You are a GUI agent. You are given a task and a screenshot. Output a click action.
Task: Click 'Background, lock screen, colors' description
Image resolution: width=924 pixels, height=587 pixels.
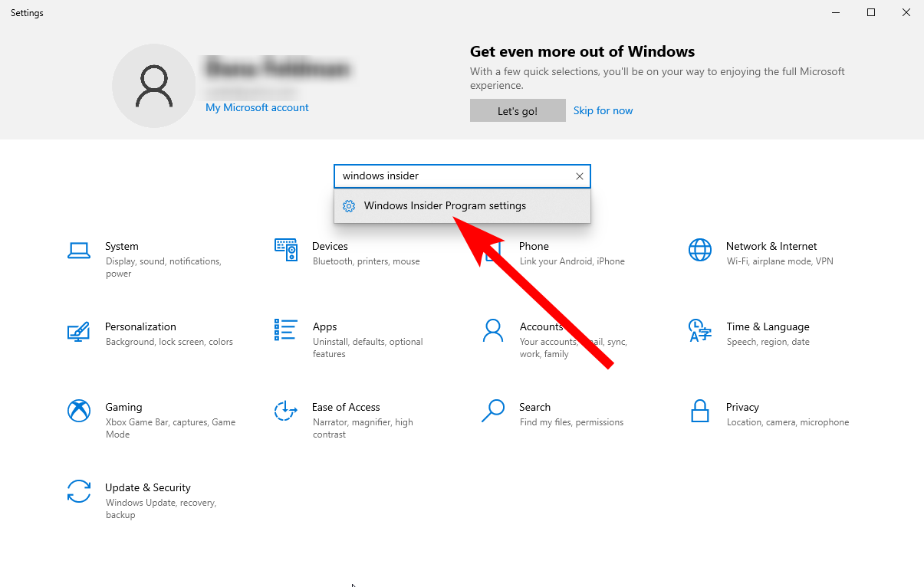point(169,342)
